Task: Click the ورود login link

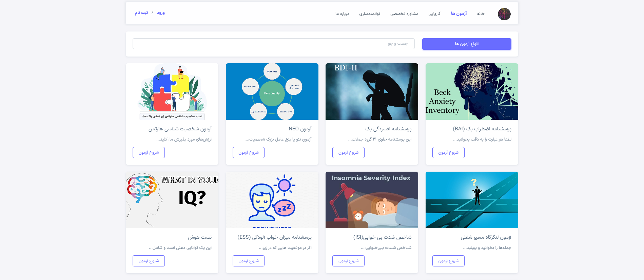Action: pos(161,13)
